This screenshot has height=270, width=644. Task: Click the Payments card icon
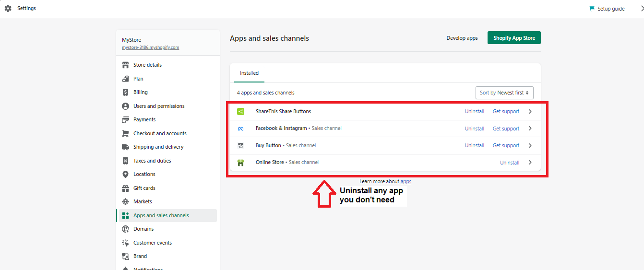coord(125,119)
